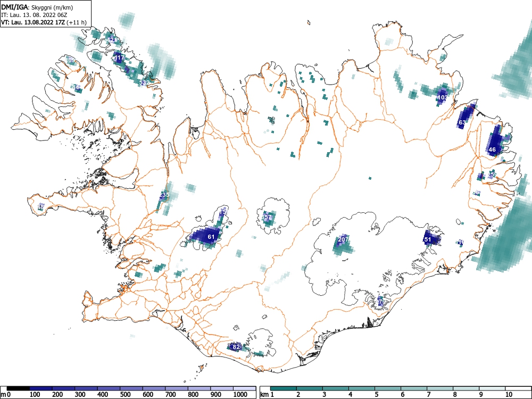
Task: Click the 82 label near the south coast
Action: click(236, 347)
